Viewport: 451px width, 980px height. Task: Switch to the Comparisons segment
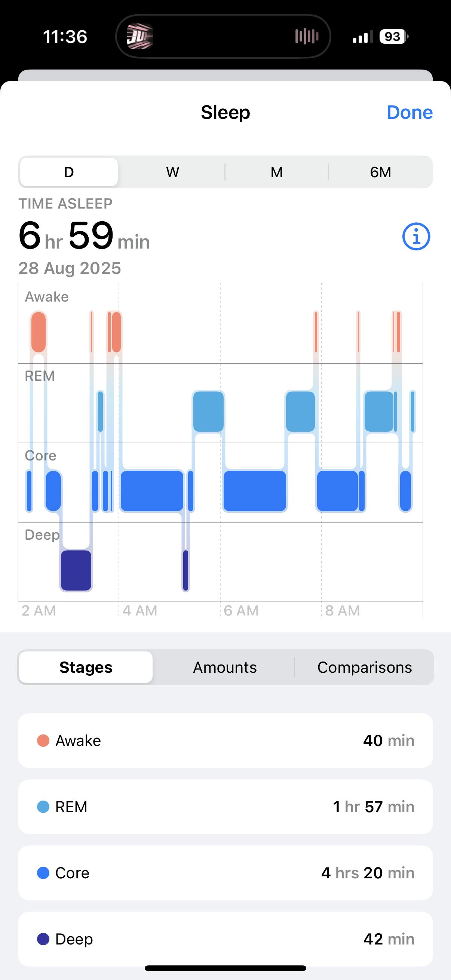[x=364, y=667]
